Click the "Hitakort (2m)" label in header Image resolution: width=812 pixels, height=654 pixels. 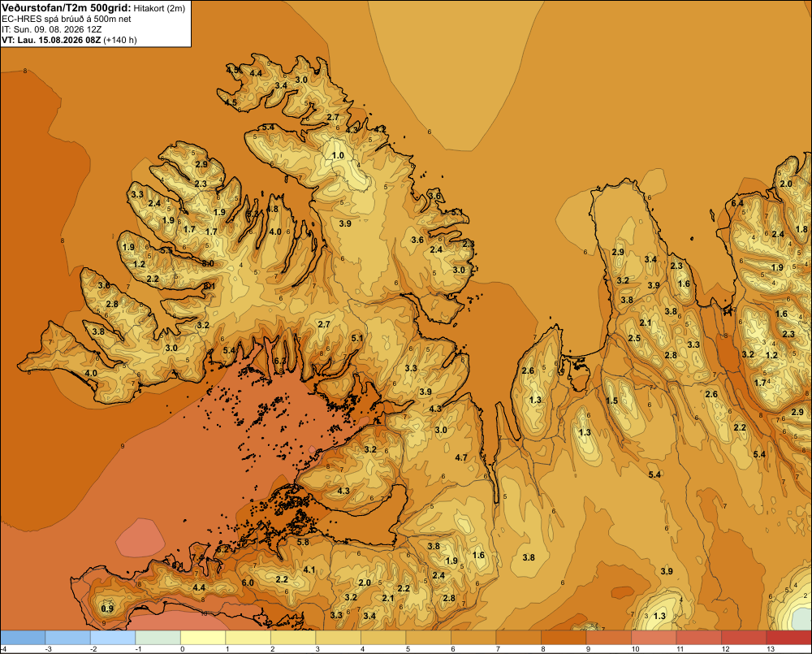click(x=159, y=8)
